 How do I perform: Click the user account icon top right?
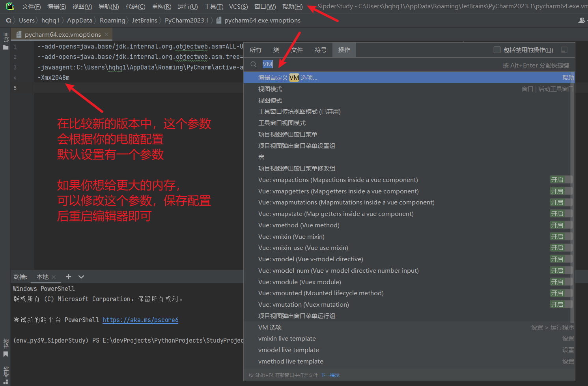(x=581, y=20)
